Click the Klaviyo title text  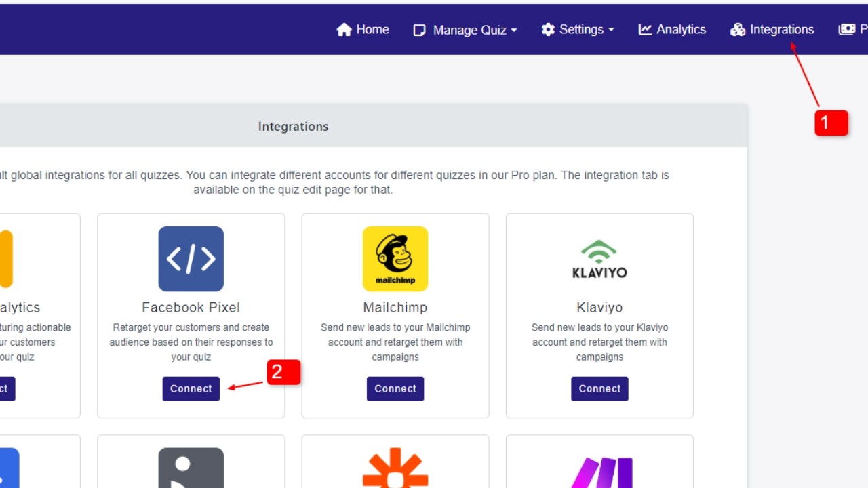[x=599, y=307]
